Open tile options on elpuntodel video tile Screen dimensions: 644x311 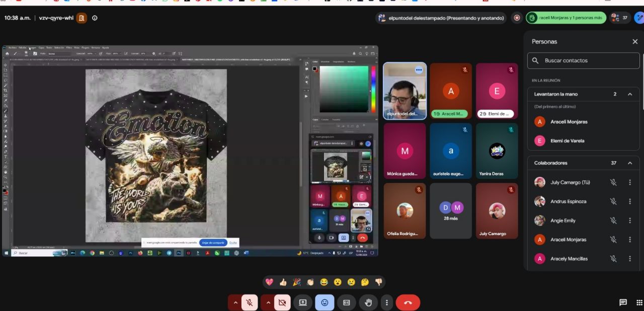click(x=419, y=70)
